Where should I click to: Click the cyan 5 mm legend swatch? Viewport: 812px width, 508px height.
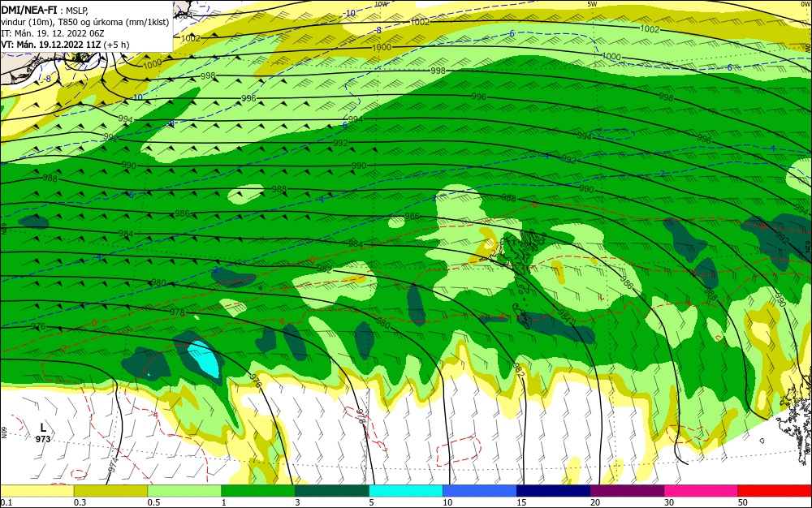[x=406, y=491]
